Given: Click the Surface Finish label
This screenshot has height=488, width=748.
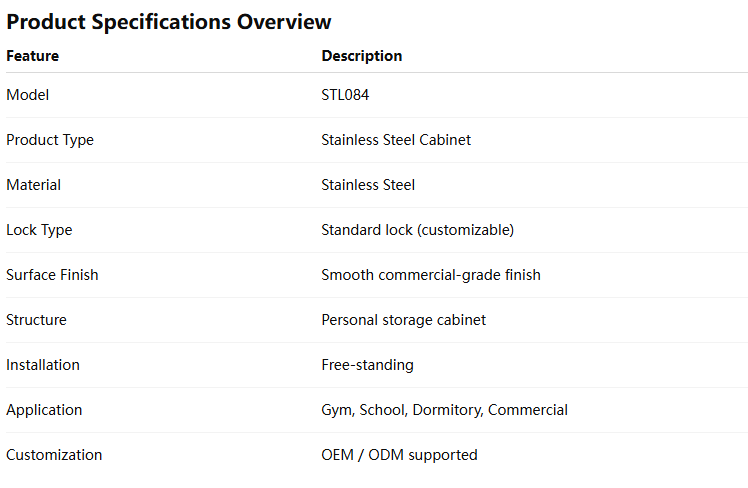Looking at the screenshot, I should coord(52,275).
